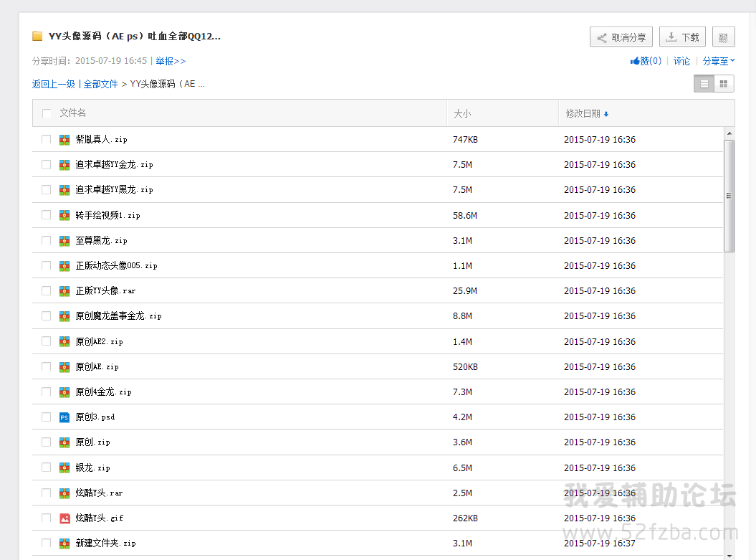The image size is (756, 560).
Task: Open the file 至尊黑龙.zip
Action: (x=101, y=241)
